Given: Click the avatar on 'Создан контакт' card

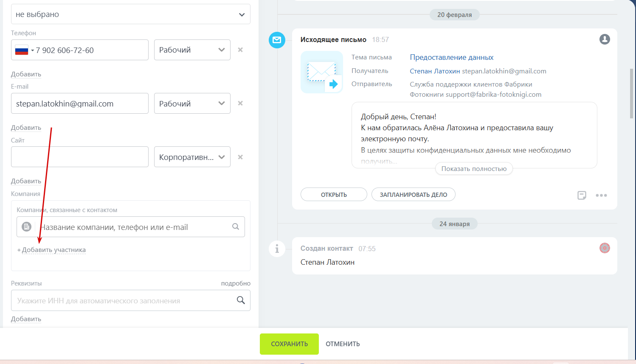Looking at the screenshot, I should pyautogui.click(x=605, y=248).
